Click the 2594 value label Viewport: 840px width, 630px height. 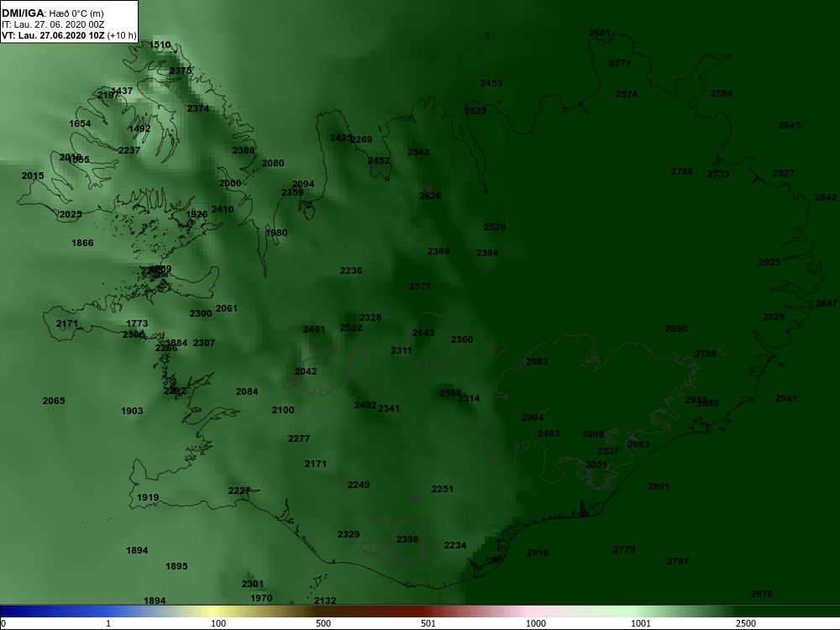[x=450, y=394]
